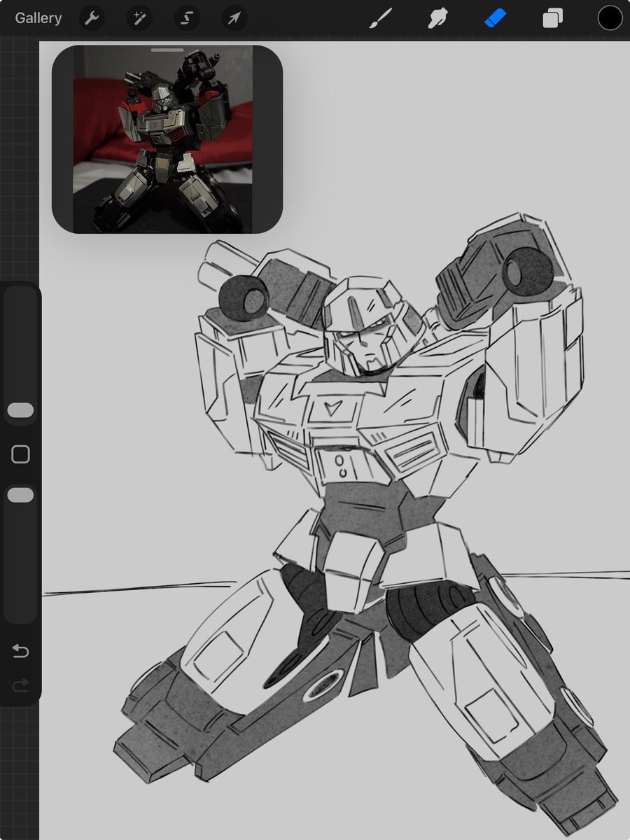
Task: Tap the reference window grab handle
Action: point(167,50)
